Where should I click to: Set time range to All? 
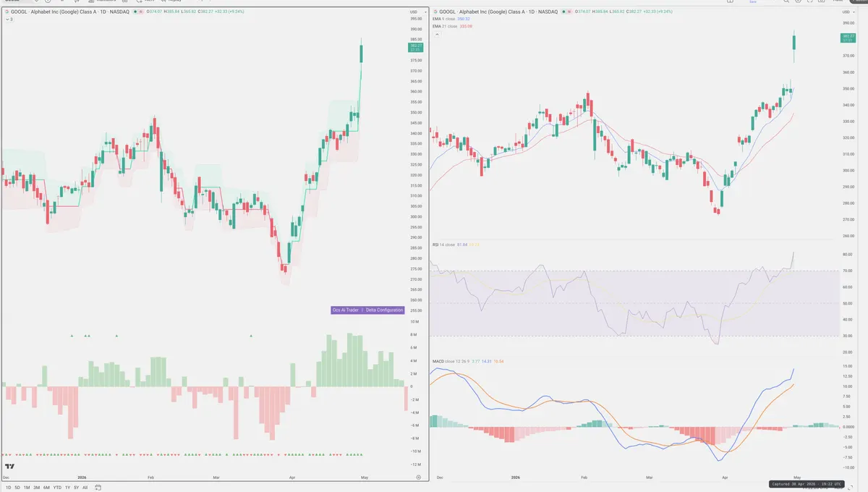pos(85,488)
